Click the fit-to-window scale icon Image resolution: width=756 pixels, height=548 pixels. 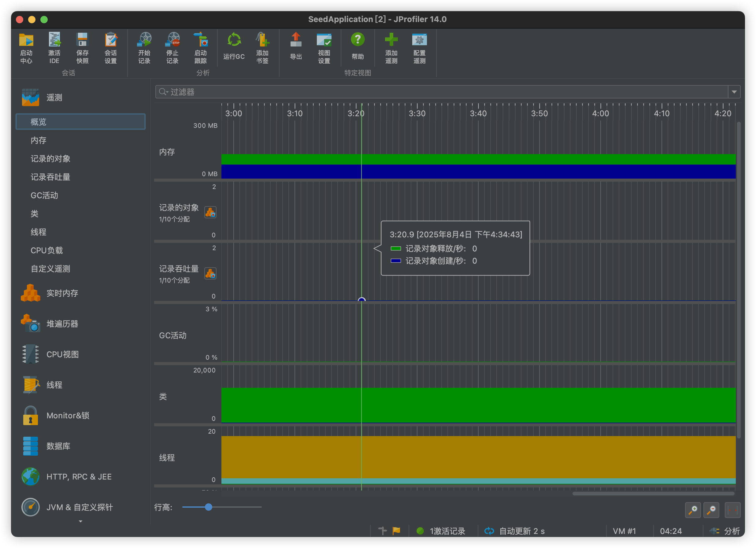[732, 510]
